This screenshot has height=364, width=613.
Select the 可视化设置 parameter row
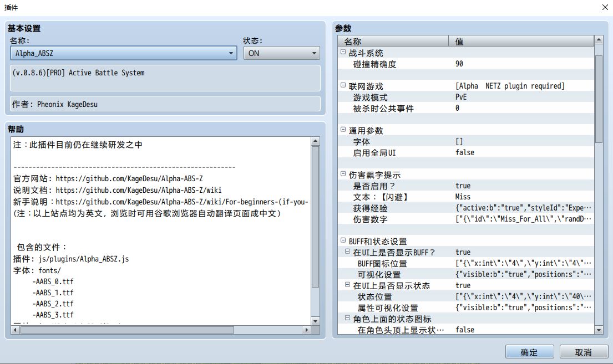[x=465, y=275]
